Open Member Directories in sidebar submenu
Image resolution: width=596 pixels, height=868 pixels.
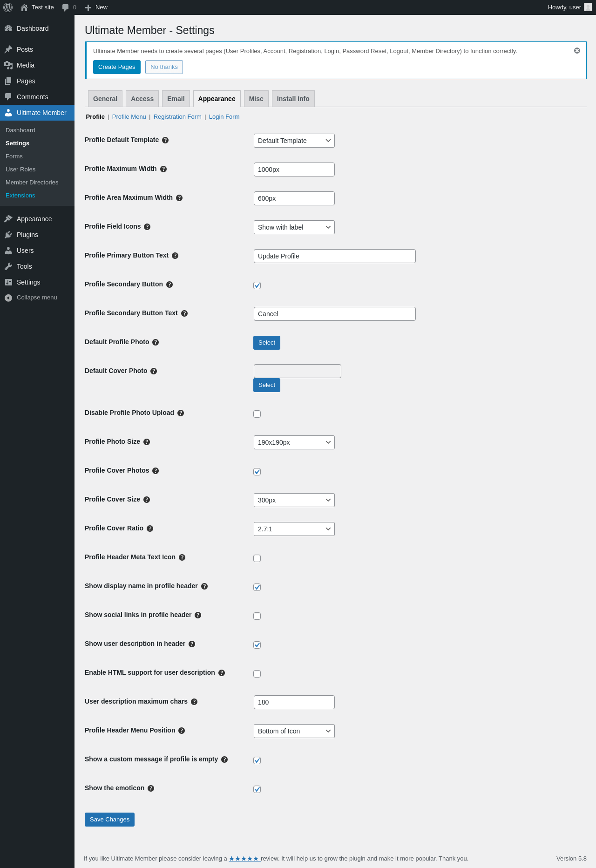pos(32,183)
